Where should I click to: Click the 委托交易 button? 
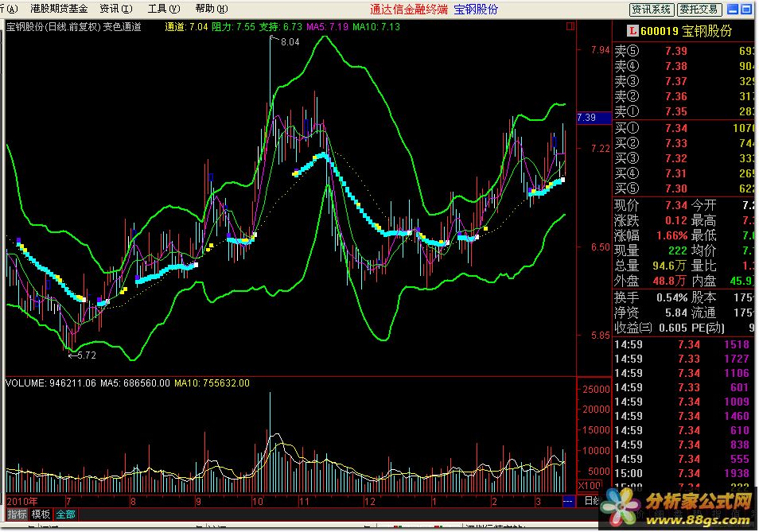[x=699, y=10]
